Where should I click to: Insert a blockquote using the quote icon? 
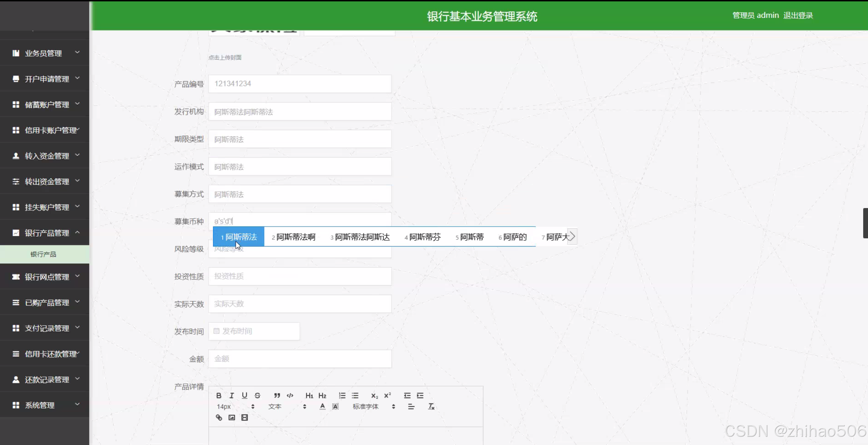(277, 395)
